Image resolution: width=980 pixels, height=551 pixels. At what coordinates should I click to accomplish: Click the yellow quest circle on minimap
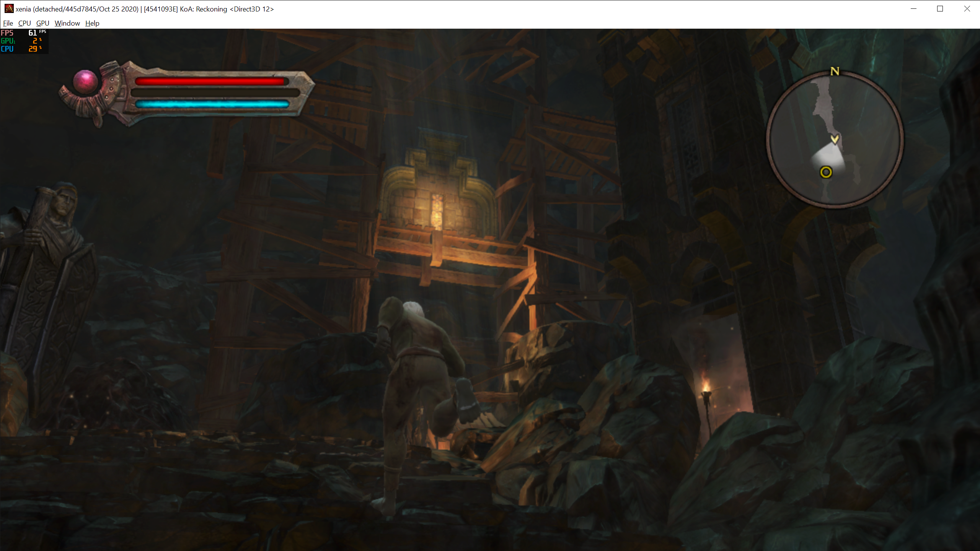tap(826, 172)
